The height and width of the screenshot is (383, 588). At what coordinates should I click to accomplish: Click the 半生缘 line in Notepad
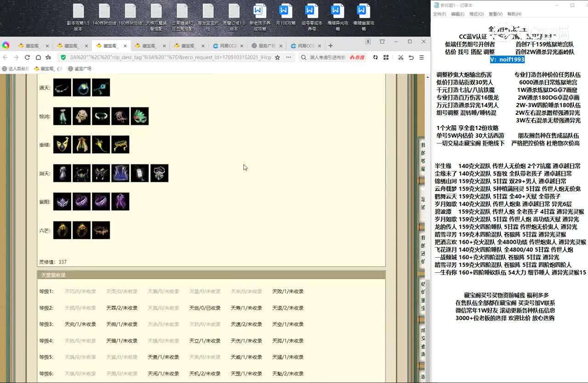(x=508, y=166)
